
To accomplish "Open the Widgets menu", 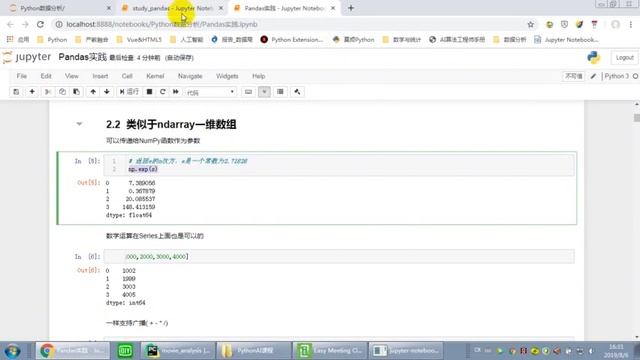I will tap(227, 76).
